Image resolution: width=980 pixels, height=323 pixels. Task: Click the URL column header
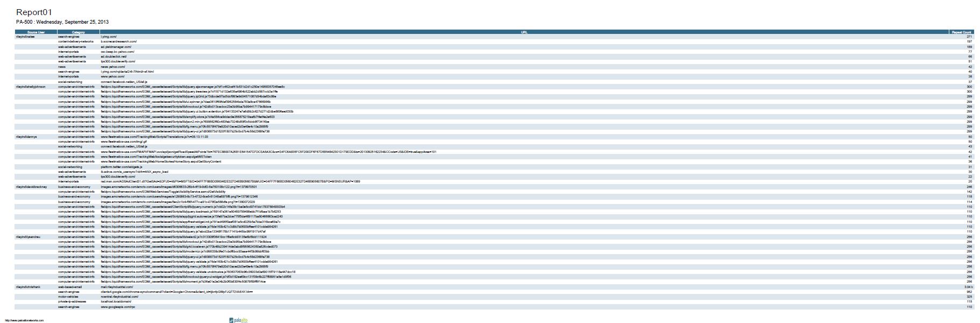pyautogui.click(x=524, y=32)
